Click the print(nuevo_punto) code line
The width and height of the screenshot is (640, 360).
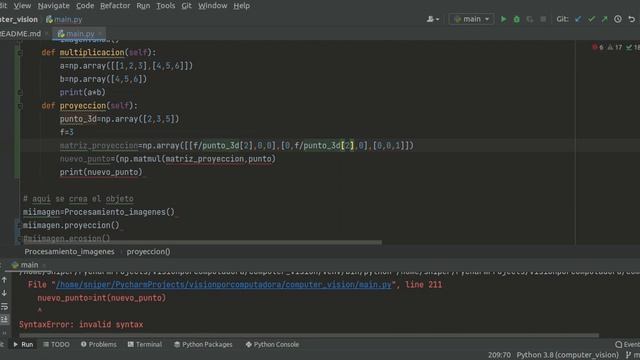point(101,172)
